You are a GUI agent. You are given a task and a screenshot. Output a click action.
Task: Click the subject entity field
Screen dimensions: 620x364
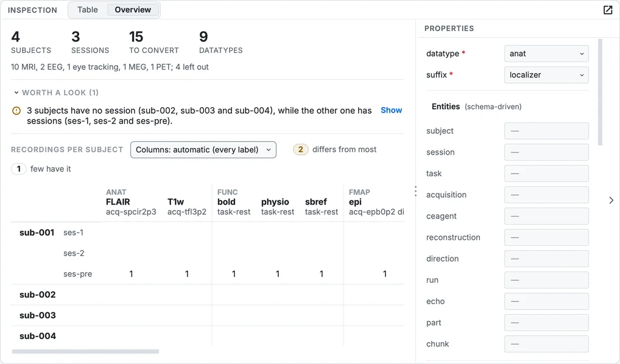point(546,131)
